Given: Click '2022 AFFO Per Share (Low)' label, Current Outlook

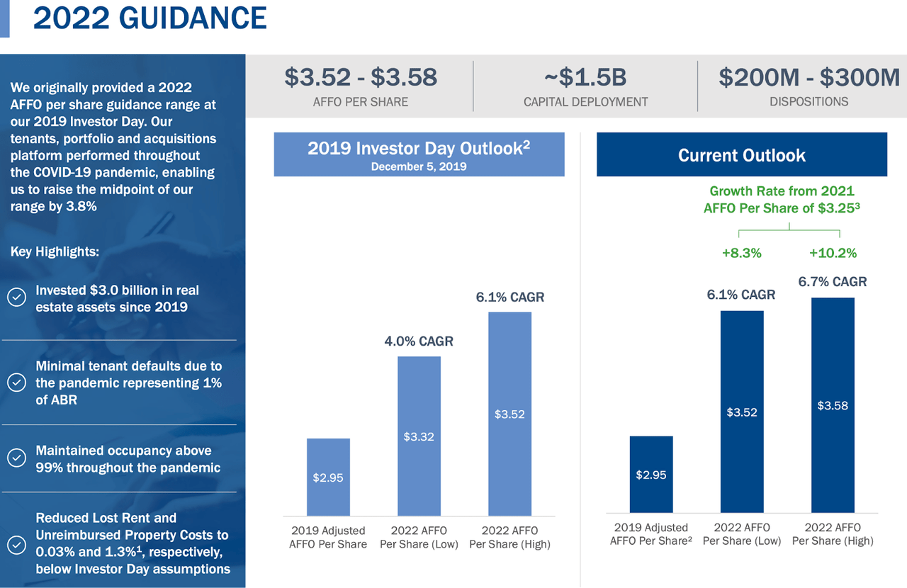Looking at the screenshot, I should pos(742,534).
